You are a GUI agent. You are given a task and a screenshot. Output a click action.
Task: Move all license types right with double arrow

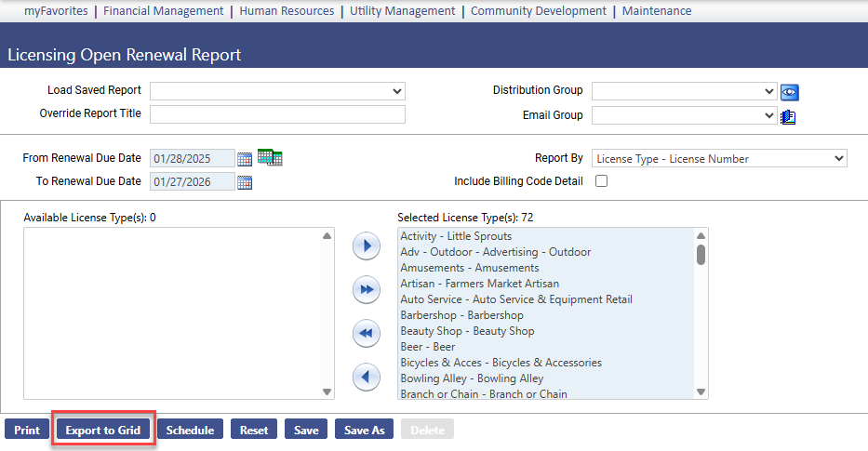point(366,290)
